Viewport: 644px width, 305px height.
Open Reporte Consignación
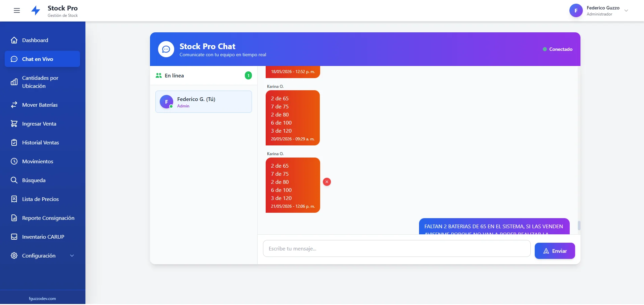pyautogui.click(x=42, y=218)
